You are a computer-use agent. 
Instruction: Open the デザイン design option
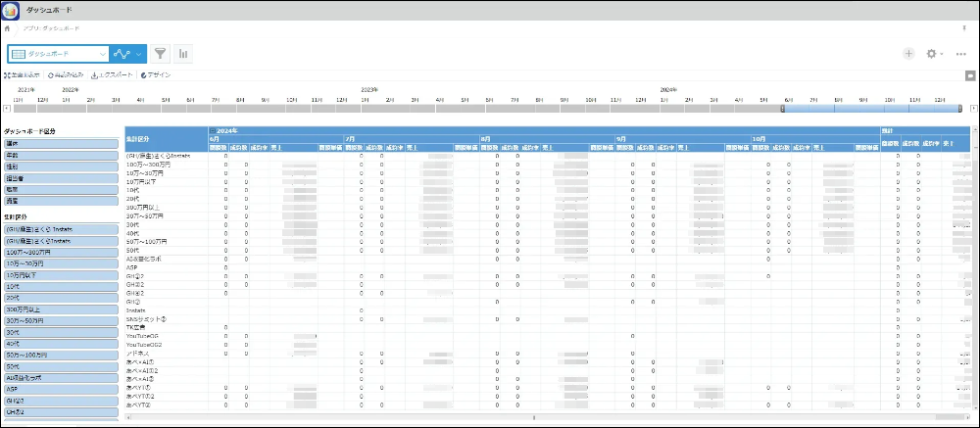pyautogui.click(x=156, y=75)
